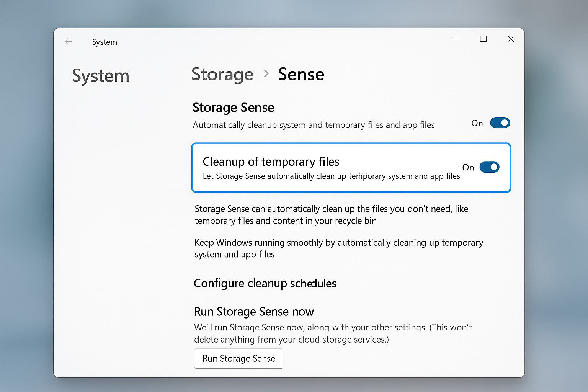This screenshot has width=588, height=392.
Task: Click the System sidebar heading
Action: 100,76
